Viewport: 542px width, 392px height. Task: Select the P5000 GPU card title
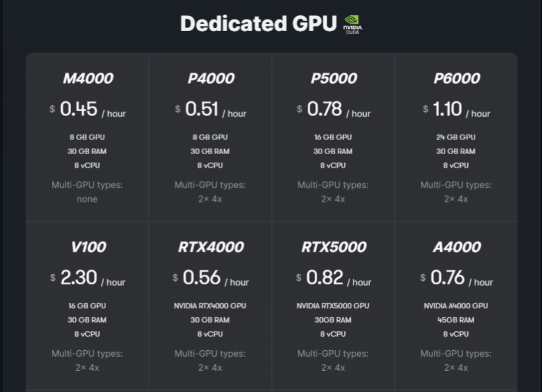pos(333,78)
